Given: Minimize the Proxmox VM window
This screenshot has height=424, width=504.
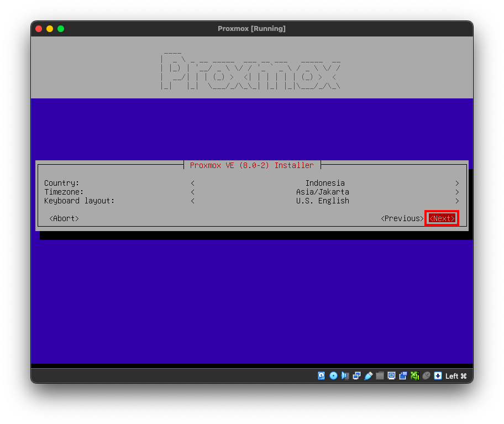Looking at the screenshot, I should click(x=50, y=29).
